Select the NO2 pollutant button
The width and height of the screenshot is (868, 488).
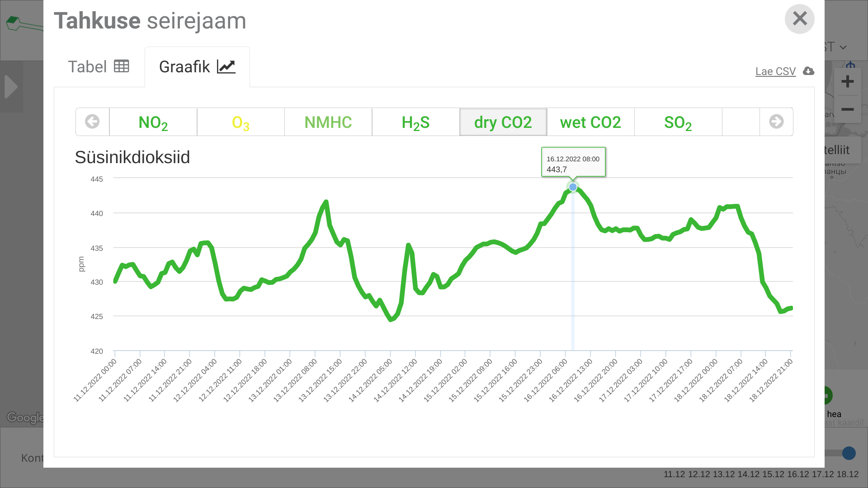click(153, 122)
